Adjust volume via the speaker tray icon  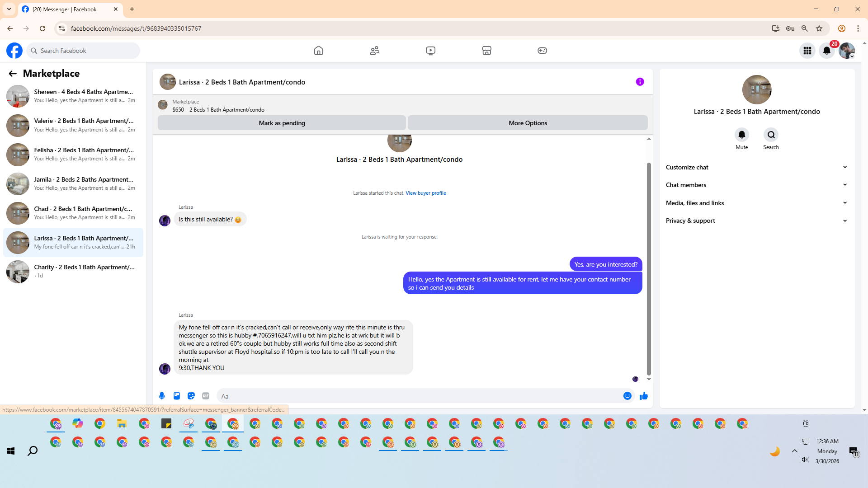805,460
